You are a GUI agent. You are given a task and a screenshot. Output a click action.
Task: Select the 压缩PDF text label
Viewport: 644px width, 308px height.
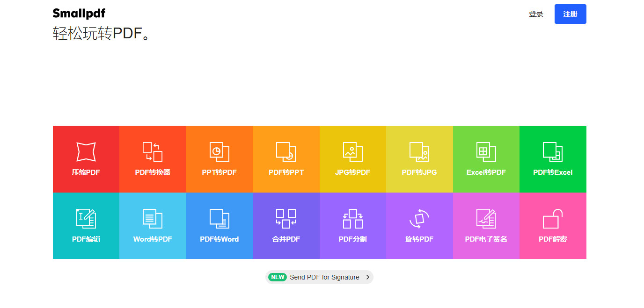[x=86, y=172]
